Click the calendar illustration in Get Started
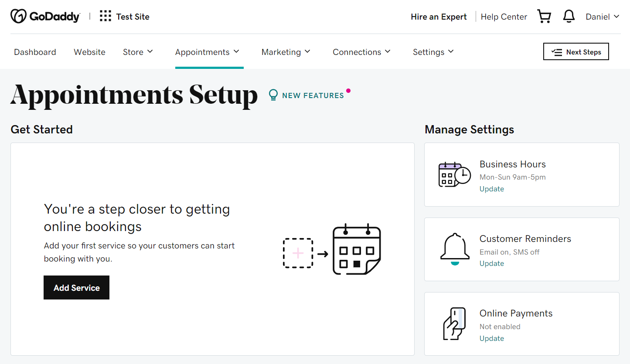 coord(357,249)
